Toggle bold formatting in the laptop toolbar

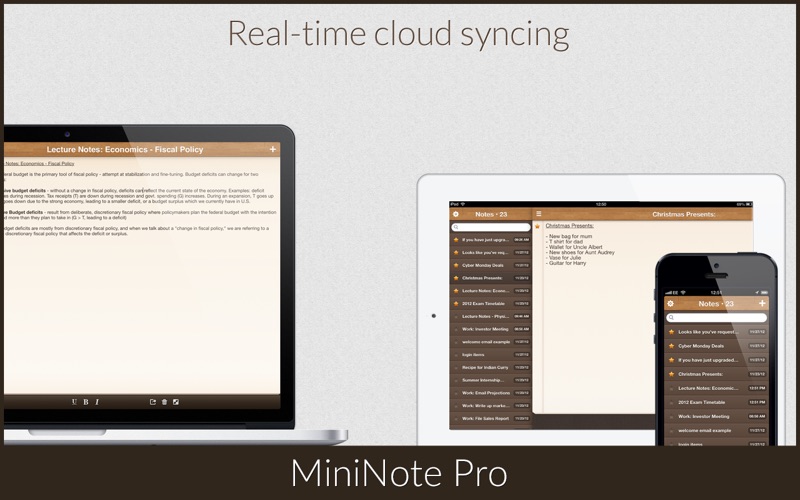pos(86,402)
